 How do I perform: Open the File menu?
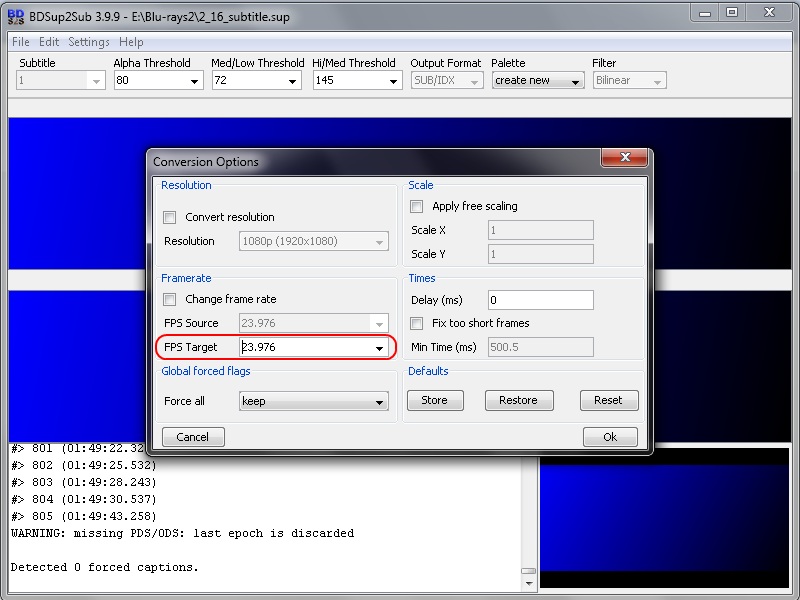(x=21, y=42)
